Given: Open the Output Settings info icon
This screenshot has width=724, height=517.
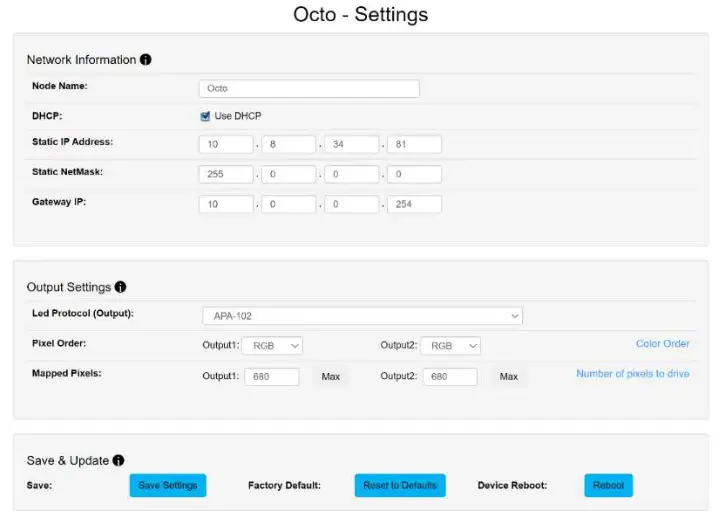Looking at the screenshot, I should click(121, 287).
